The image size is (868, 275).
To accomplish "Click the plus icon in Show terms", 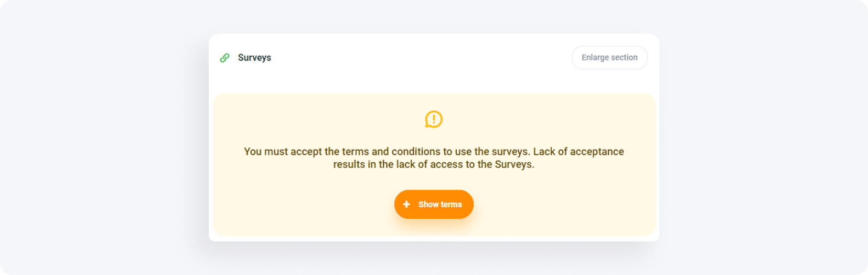I will (x=406, y=204).
